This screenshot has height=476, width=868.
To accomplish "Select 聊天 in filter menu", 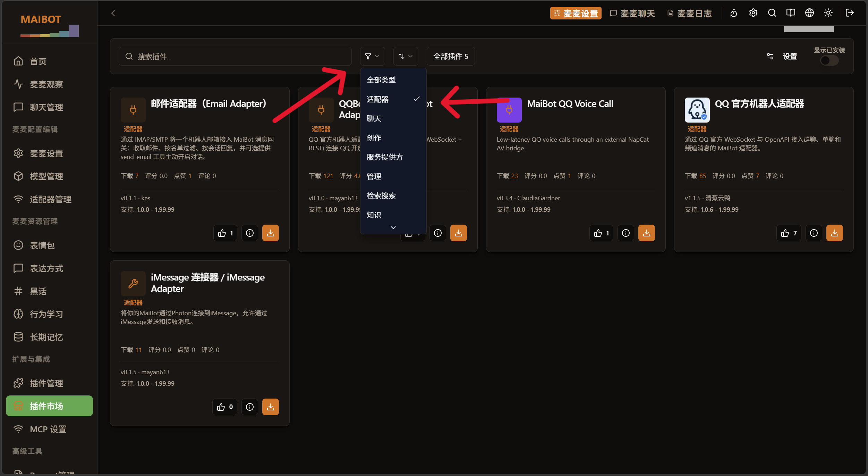I will pyautogui.click(x=393, y=118).
